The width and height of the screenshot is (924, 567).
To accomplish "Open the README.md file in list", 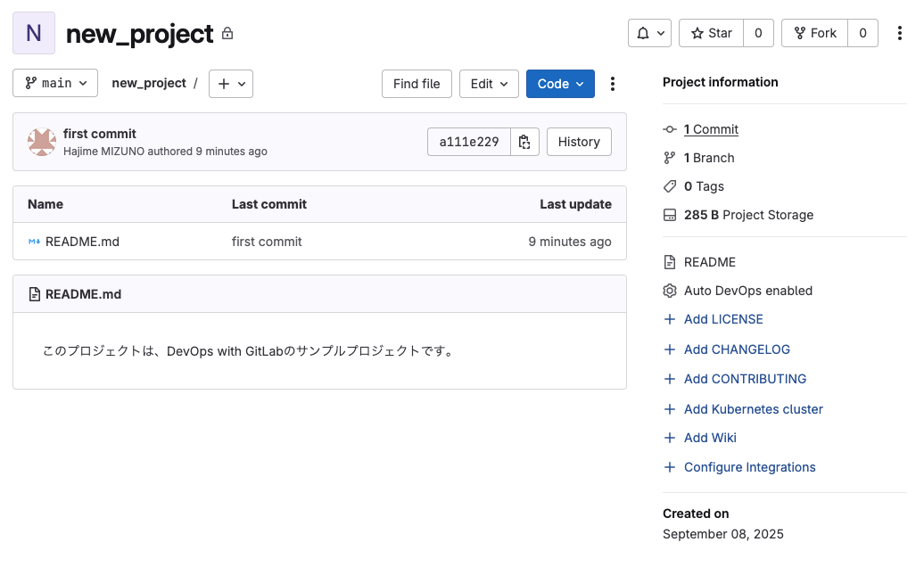I will pos(82,242).
